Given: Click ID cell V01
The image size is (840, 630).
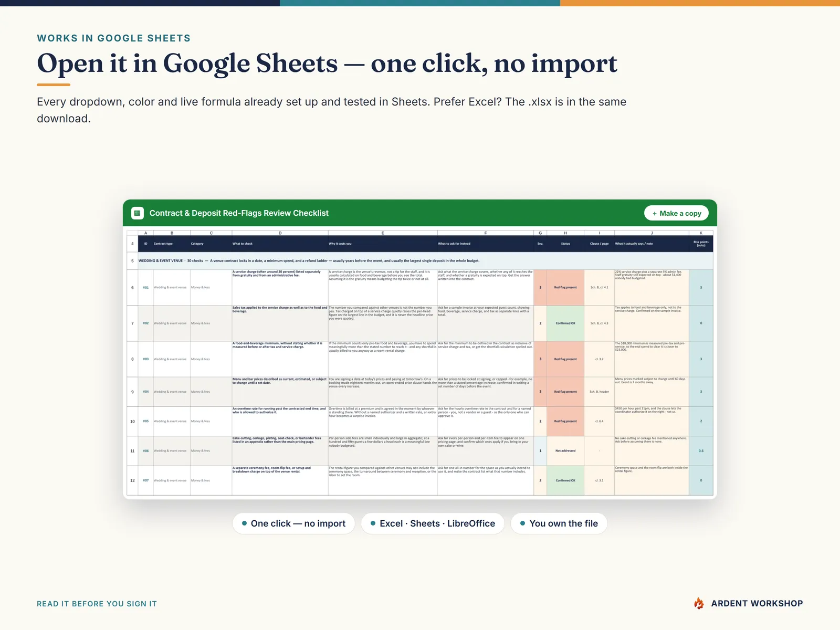Looking at the screenshot, I should [x=145, y=288].
